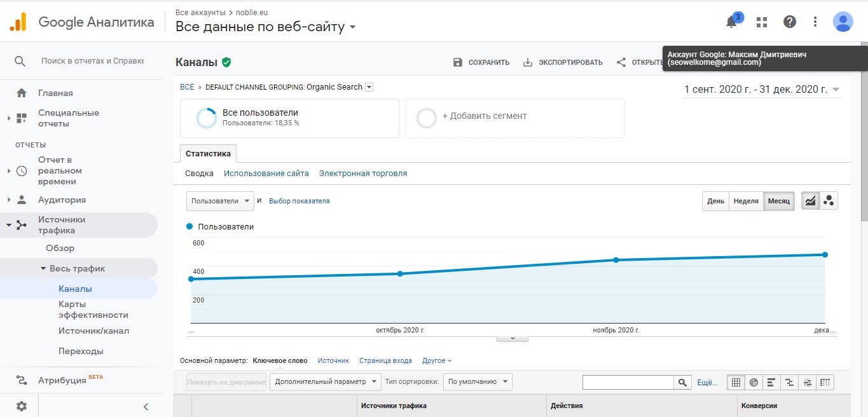Set chart granularity to День
The height and width of the screenshot is (417, 868).
coord(715,201)
